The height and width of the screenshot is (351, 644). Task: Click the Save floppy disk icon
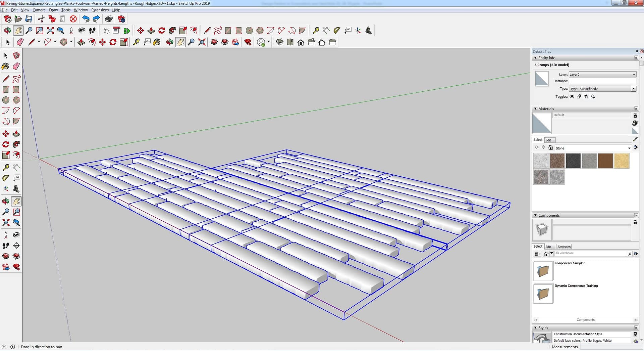tap(29, 19)
